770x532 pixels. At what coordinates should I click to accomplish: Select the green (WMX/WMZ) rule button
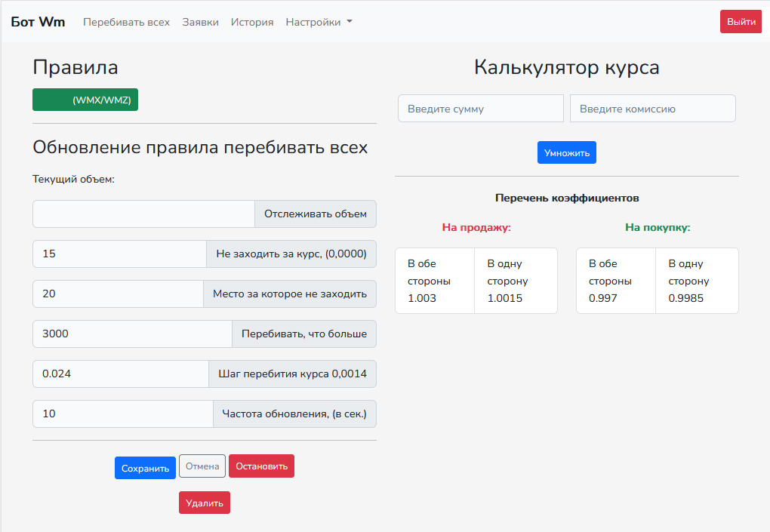[85, 100]
